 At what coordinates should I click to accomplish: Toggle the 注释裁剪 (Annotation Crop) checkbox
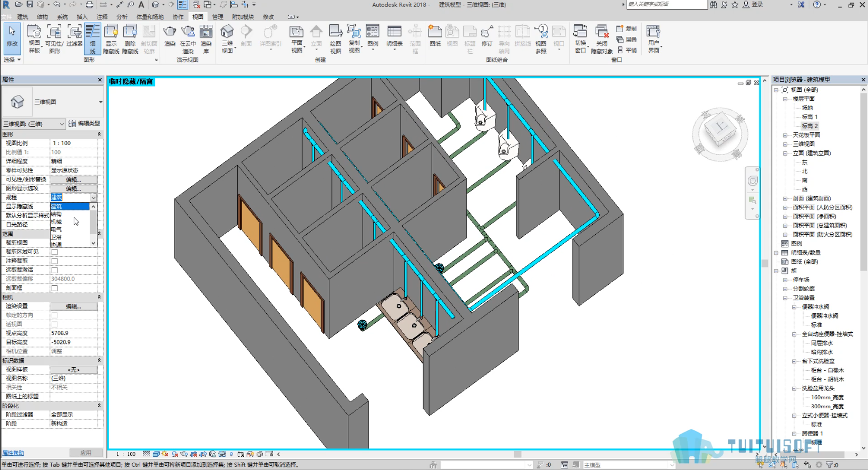point(54,261)
